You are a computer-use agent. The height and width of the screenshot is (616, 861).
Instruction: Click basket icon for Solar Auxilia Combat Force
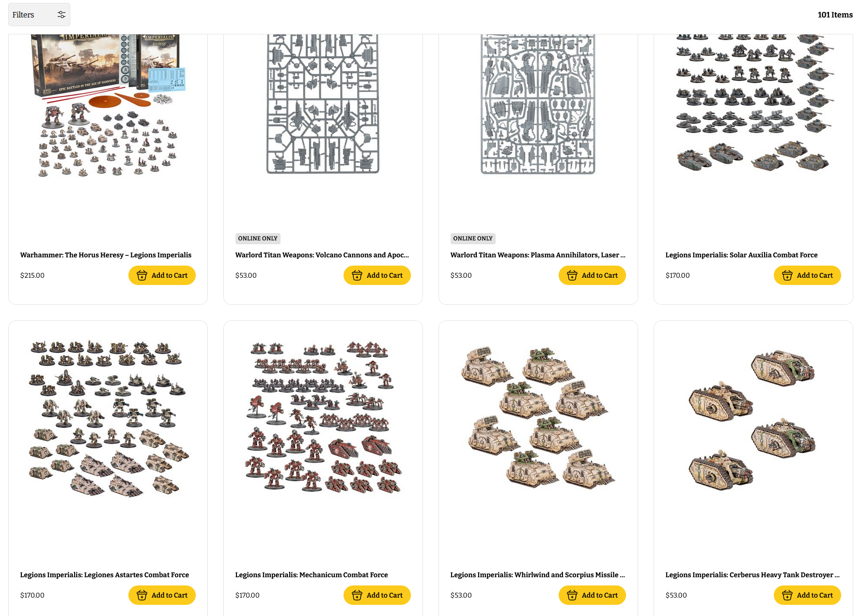(x=787, y=275)
